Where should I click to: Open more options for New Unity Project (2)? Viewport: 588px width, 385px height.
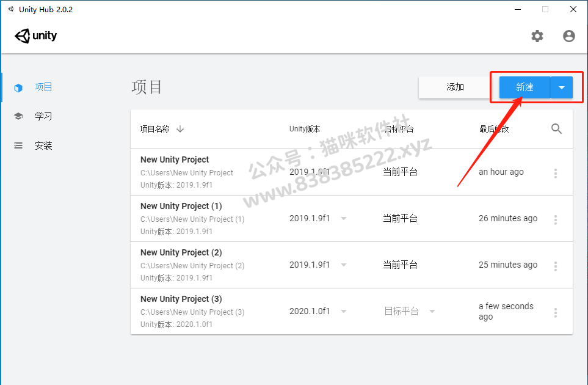pos(556,266)
